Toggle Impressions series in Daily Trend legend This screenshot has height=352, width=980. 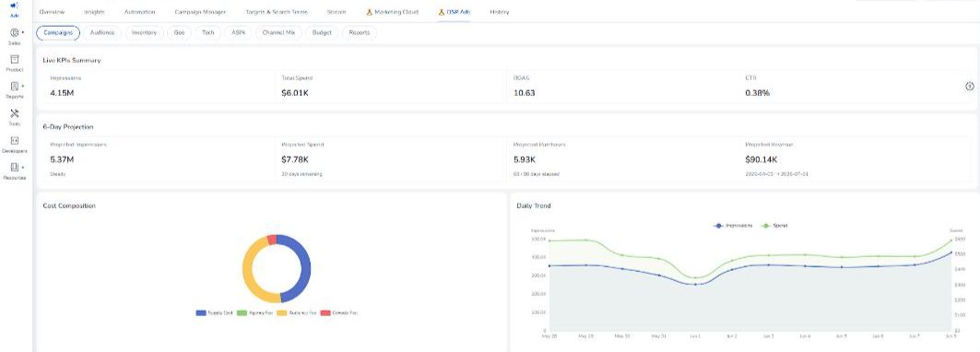pos(733,225)
